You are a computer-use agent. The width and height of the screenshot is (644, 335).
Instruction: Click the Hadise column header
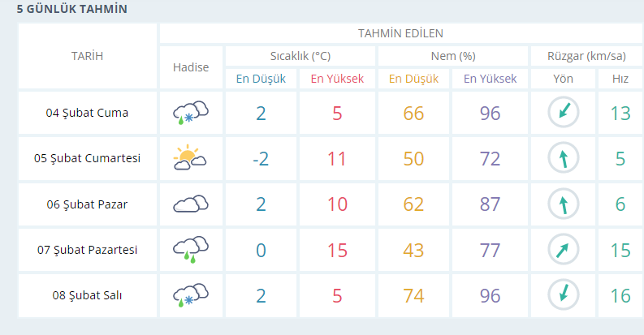pyautogui.click(x=191, y=67)
